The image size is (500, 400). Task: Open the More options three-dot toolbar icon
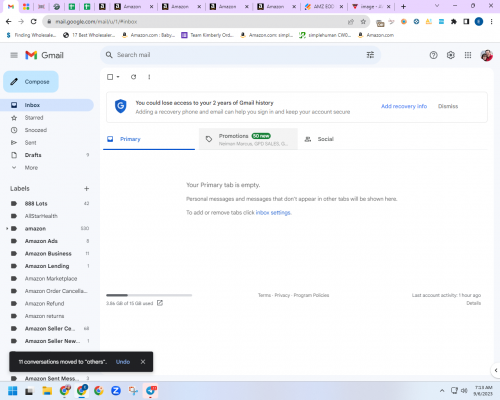[x=149, y=77]
